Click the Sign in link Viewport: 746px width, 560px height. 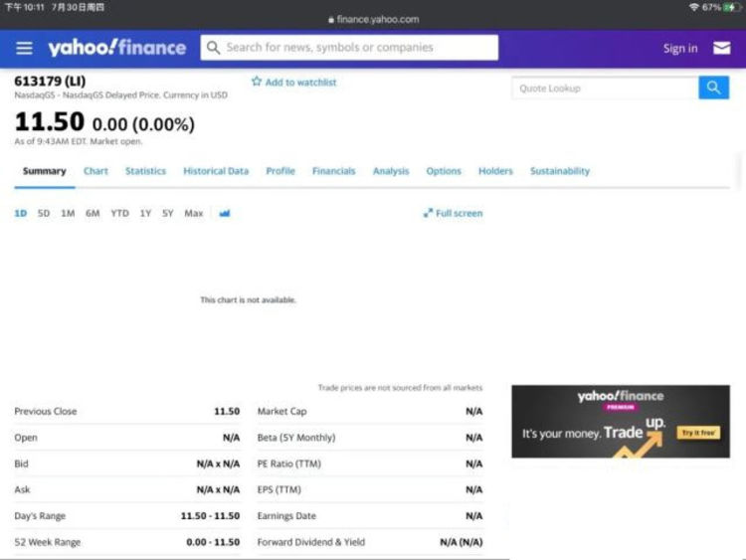point(680,48)
